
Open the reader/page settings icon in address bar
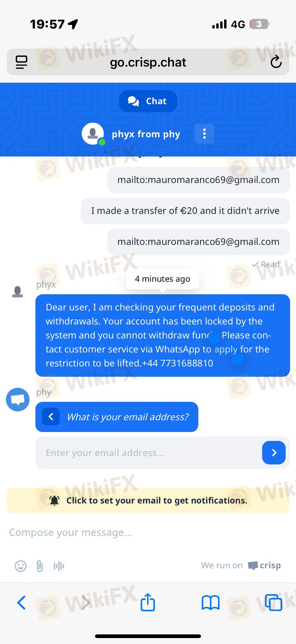(x=21, y=62)
